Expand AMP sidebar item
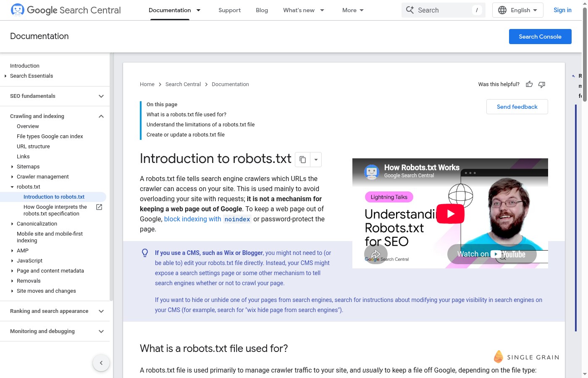 coord(12,251)
